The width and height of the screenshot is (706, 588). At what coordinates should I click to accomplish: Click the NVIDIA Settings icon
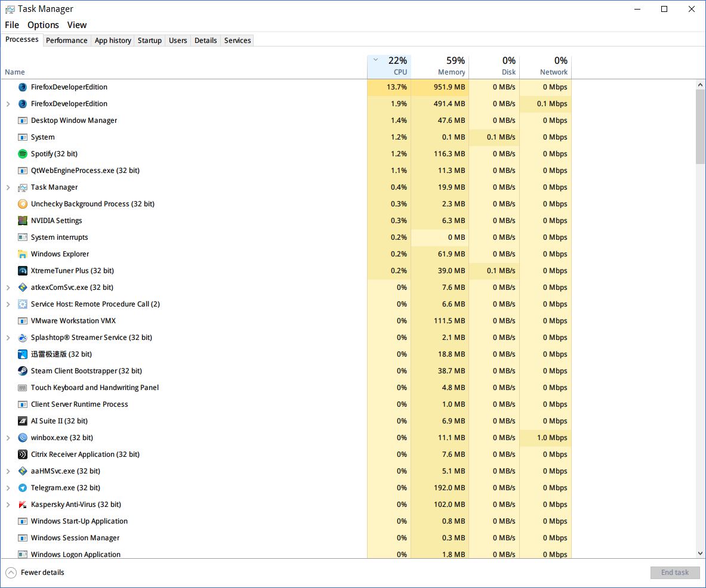pos(23,221)
